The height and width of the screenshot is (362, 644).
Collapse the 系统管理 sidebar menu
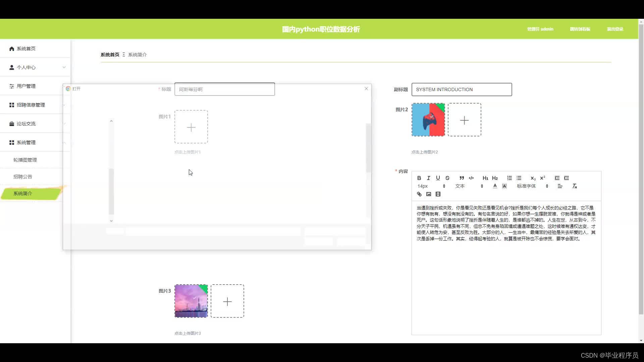35,142
